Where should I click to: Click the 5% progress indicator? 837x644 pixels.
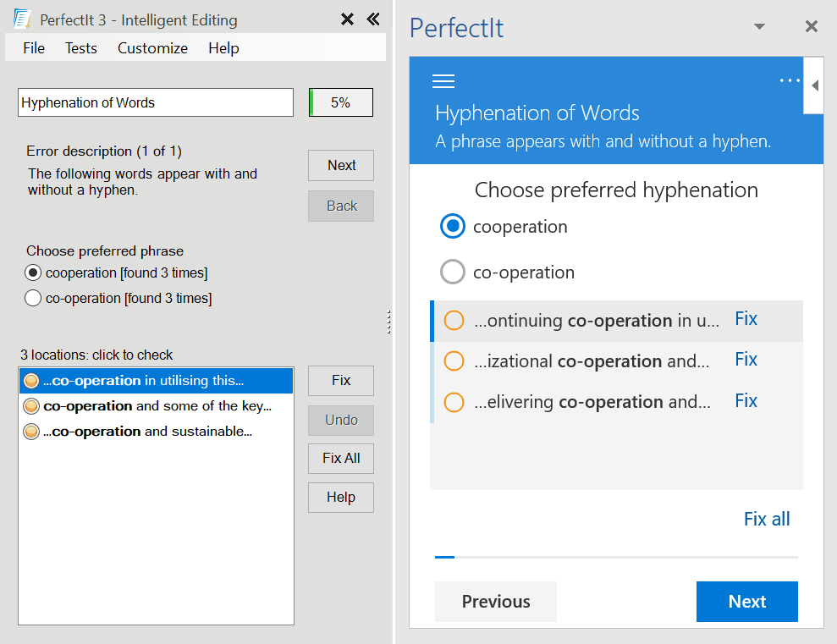(x=340, y=102)
